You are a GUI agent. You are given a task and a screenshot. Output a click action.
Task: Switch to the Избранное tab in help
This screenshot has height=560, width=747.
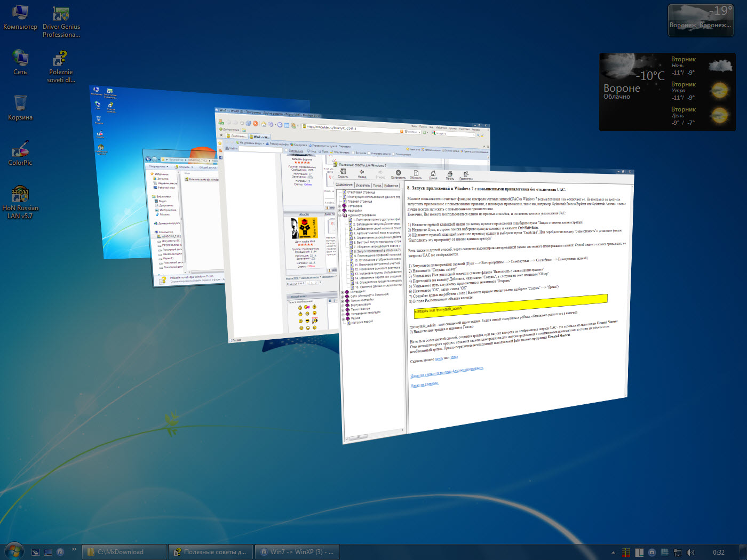pyautogui.click(x=391, y=186)
